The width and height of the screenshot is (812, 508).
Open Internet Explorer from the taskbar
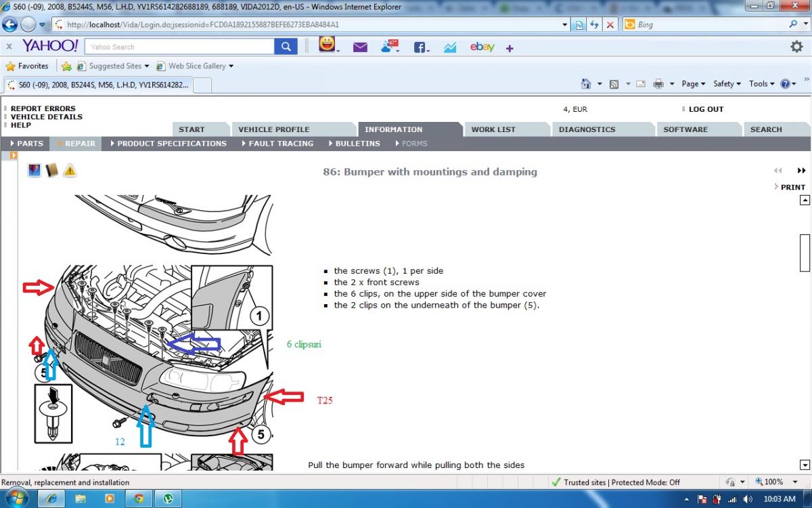[x=51, y=499]
